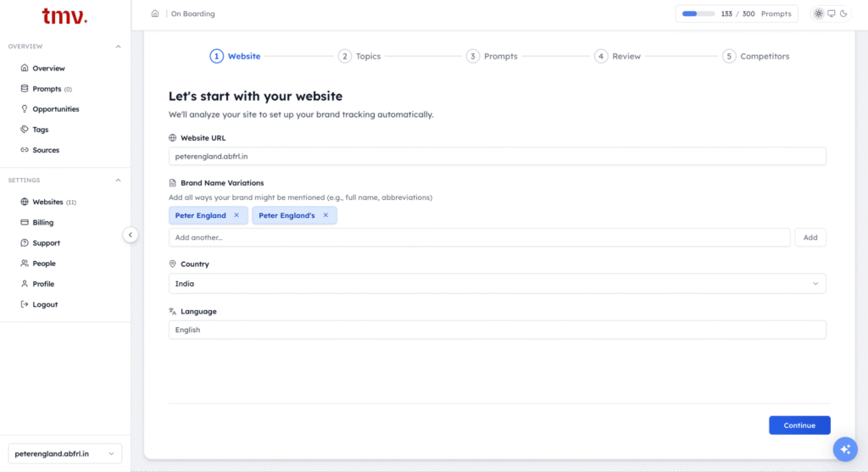Open the Country dropdown

coord(497,284)
